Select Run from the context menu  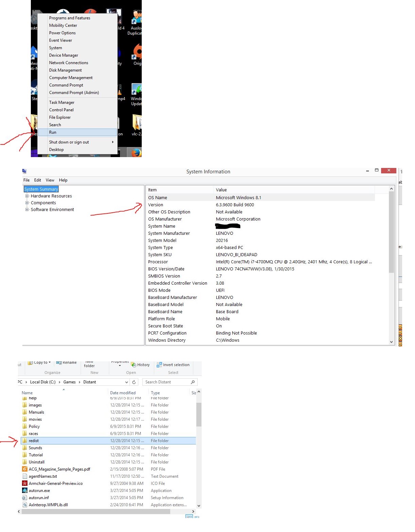coord(78,132)
